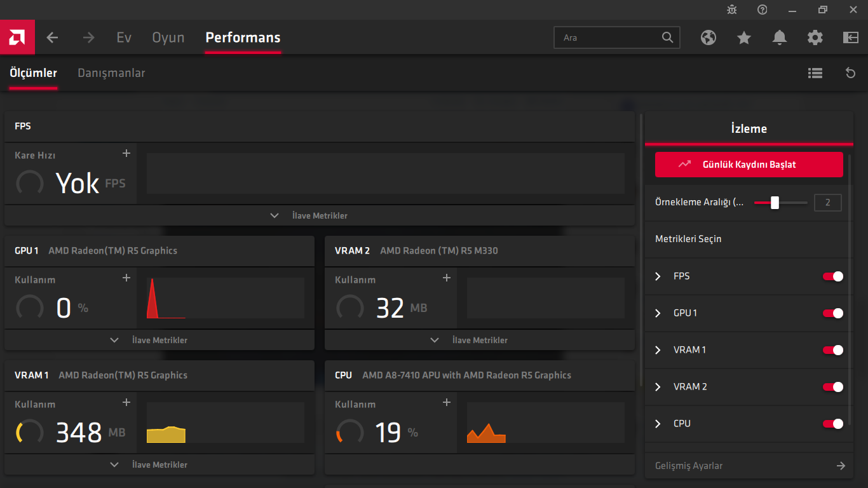Open favorites with the star icon

744,37
